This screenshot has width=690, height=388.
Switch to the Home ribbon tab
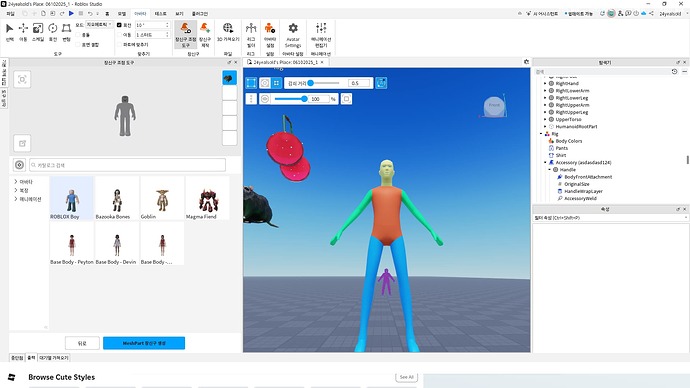tap(107, 14)
